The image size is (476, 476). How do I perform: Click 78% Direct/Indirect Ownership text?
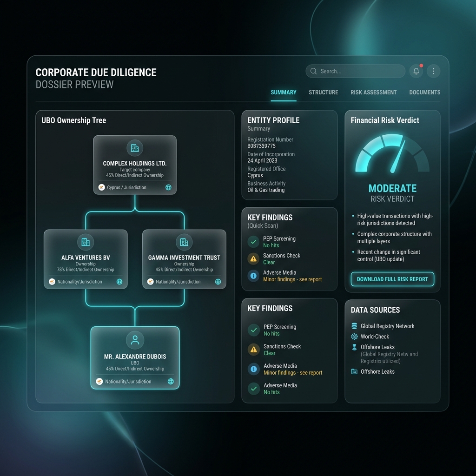86,270
